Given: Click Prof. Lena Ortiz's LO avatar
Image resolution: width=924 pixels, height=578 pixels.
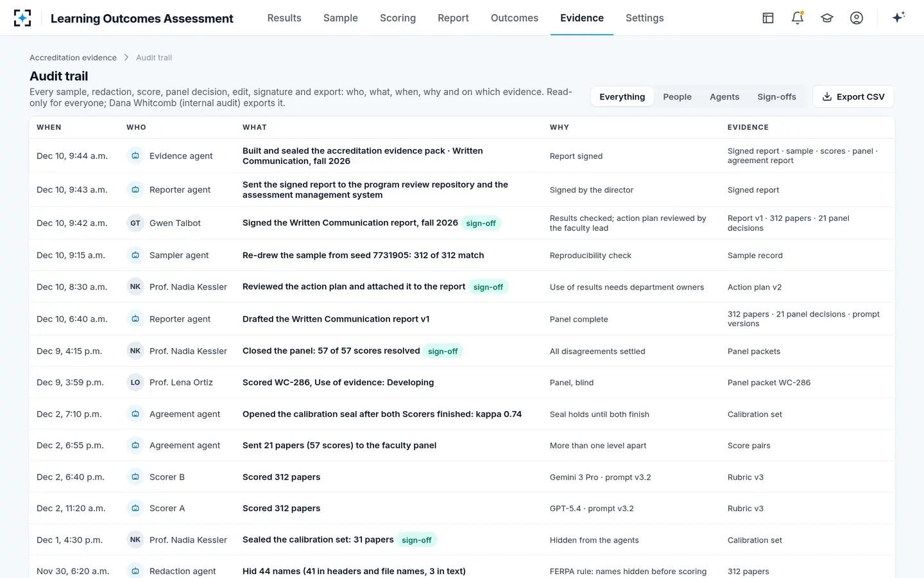Looking at the screenshot, I should tap(135, 383).
